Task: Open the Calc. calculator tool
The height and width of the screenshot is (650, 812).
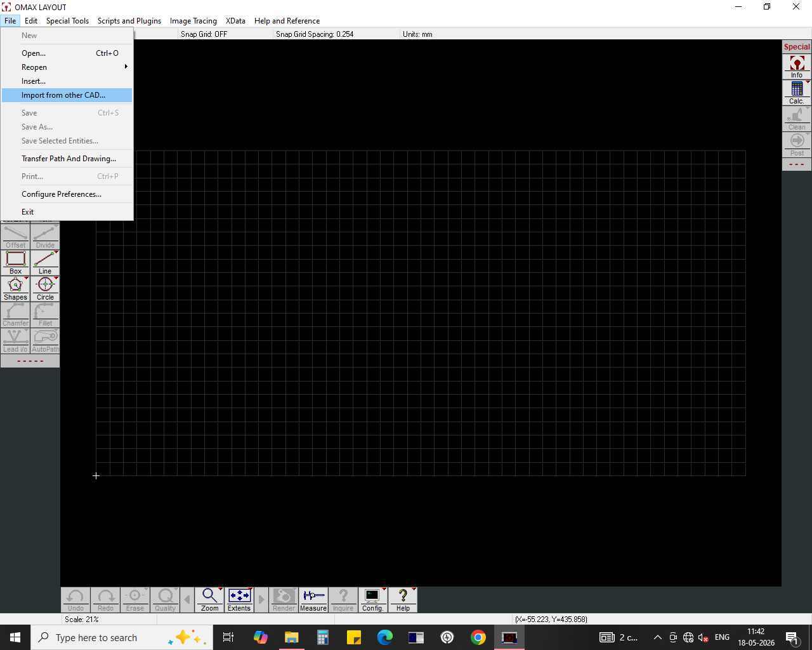Action: [x=797, y=93]
